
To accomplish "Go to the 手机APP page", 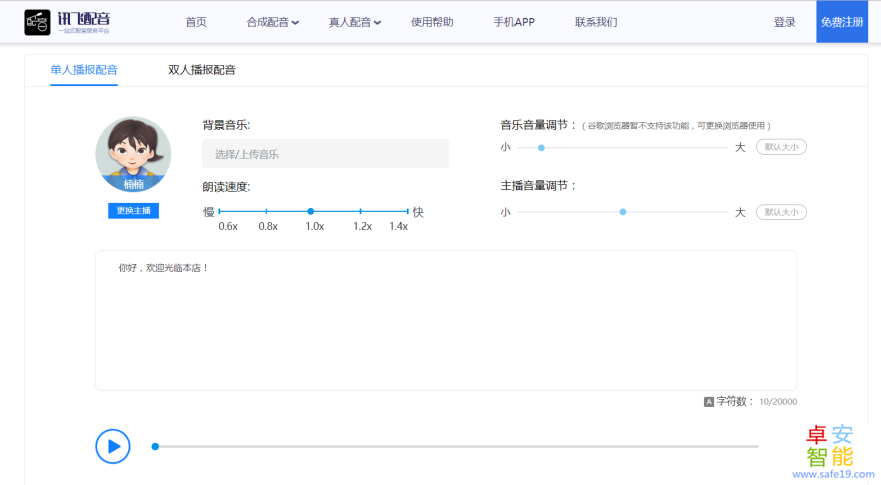I will click(514, 22).
